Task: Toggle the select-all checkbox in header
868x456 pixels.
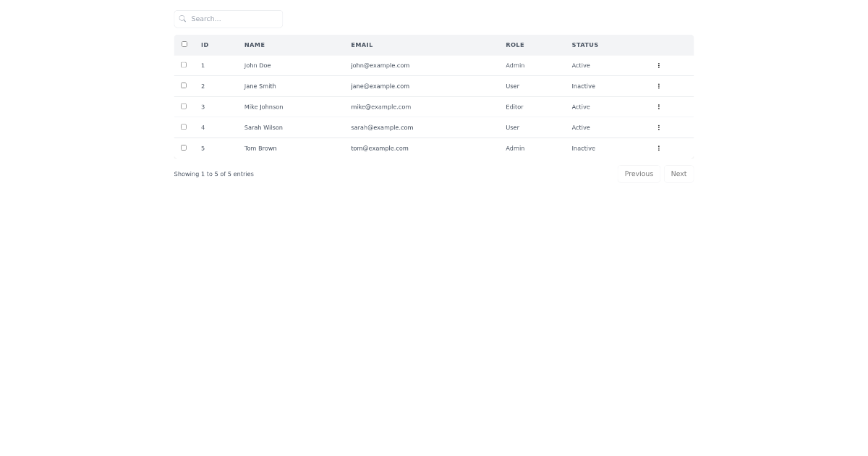Action: click(184, 44)
